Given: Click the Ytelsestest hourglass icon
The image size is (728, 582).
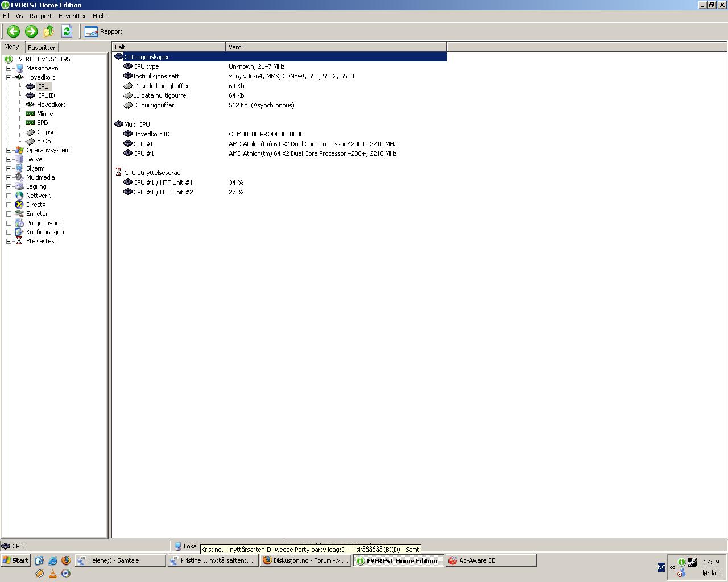Looking at the screenshot, I should click(x=19, y=241).
